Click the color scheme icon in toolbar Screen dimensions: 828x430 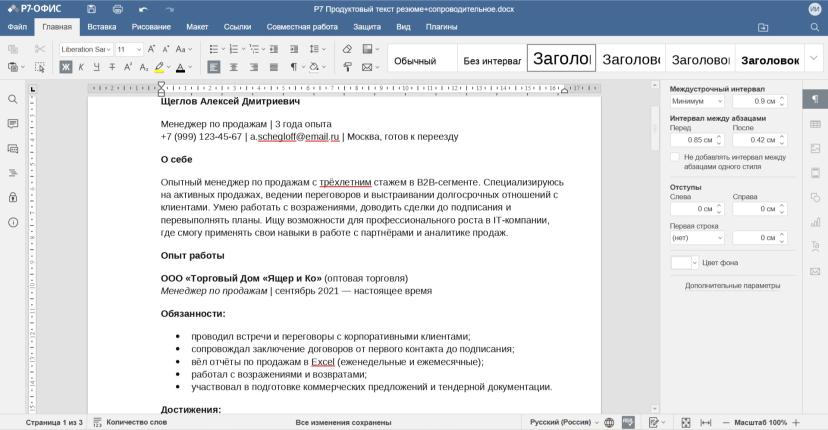(368, 49)
